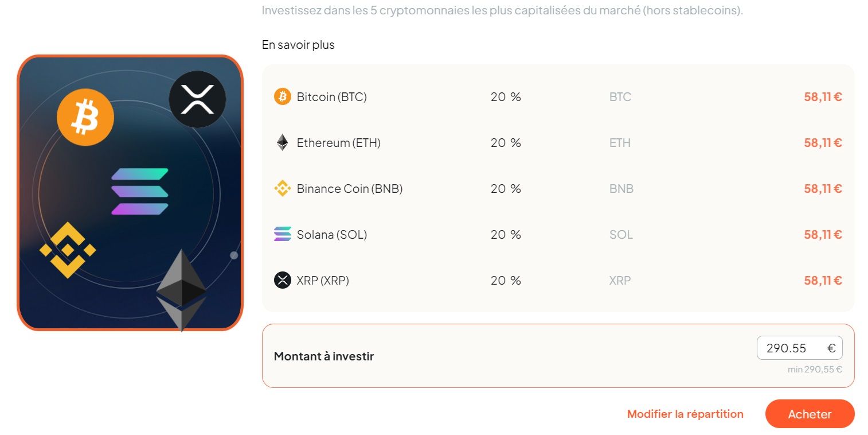Click the small Solana icon in the list
The width and height of the screenshot is (868, 435).
282,234
